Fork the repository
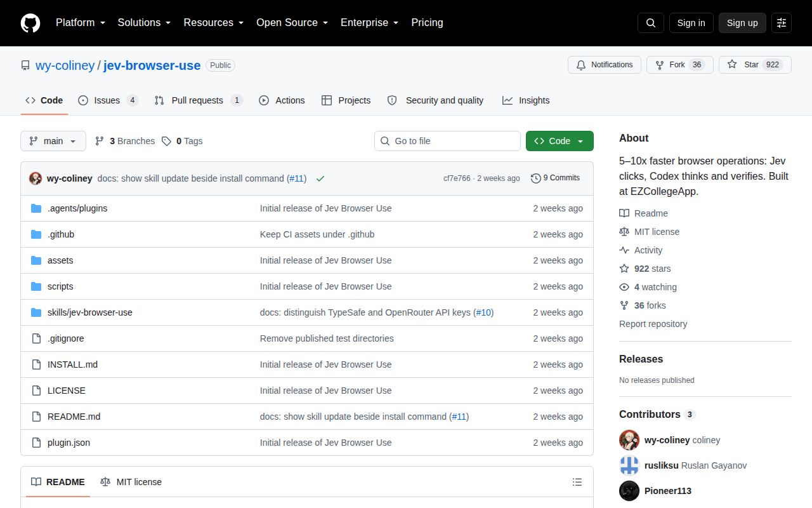This screenshot has width=812, height=508. (680, 65)
